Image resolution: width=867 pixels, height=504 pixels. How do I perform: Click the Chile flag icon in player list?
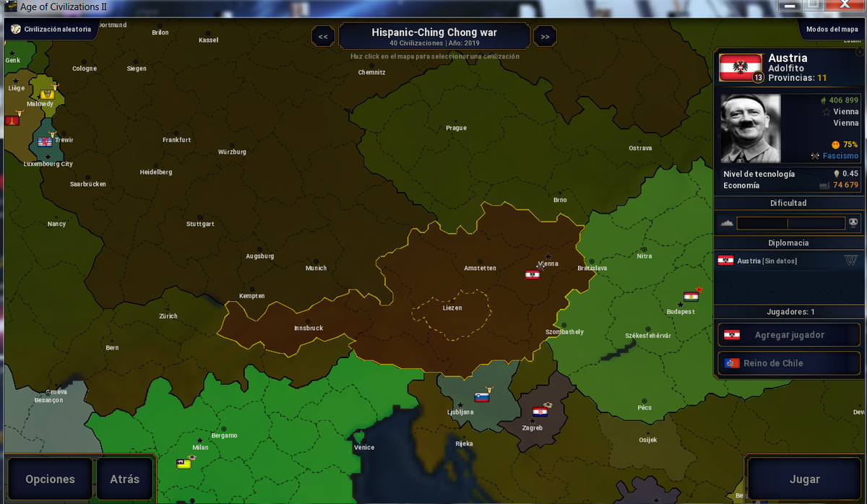tap(732, 363)
